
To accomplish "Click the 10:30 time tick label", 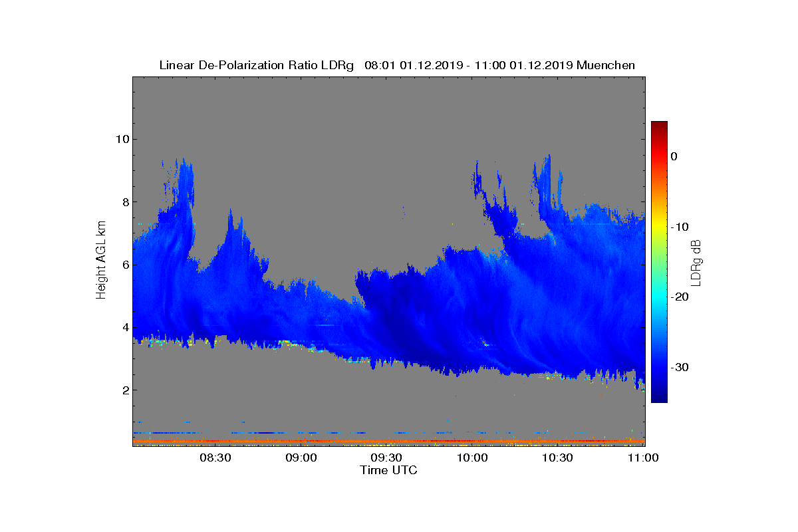I will 557,458.
